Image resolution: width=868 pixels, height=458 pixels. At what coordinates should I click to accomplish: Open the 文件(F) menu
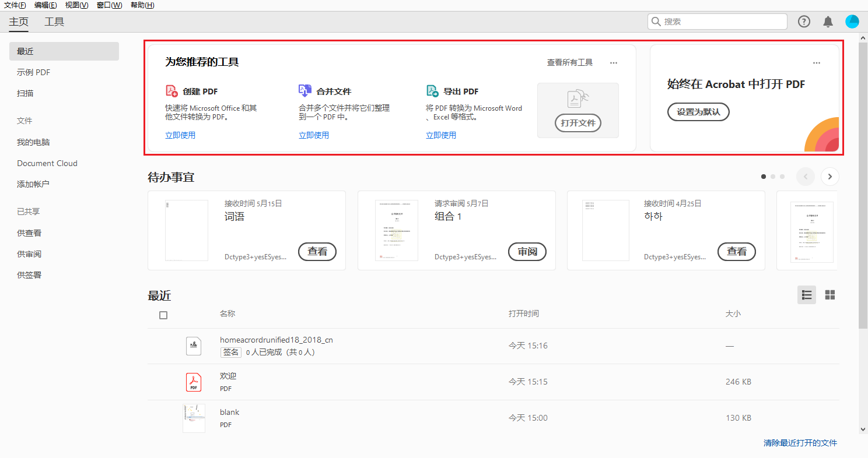tap(15, 5)
